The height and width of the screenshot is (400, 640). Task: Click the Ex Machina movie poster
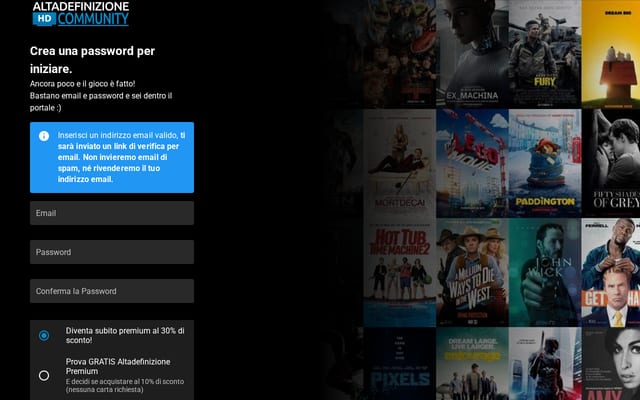click(472, 53)
